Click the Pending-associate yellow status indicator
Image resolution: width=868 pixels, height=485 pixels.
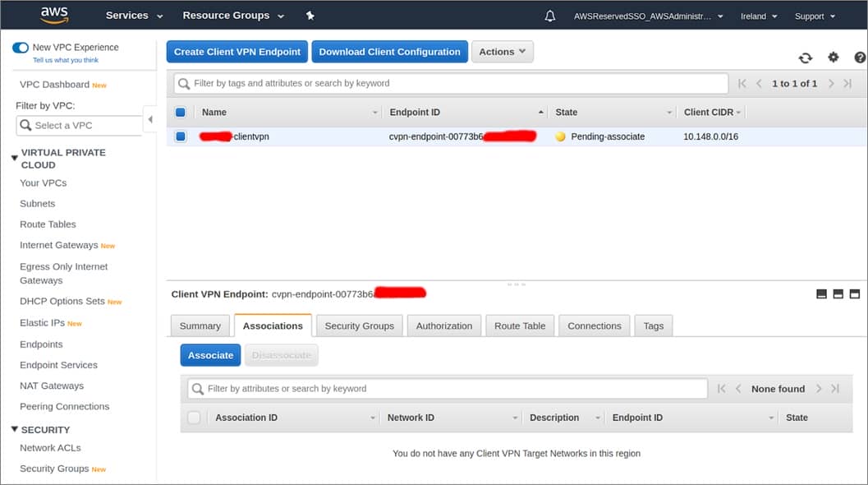point(560,136)
